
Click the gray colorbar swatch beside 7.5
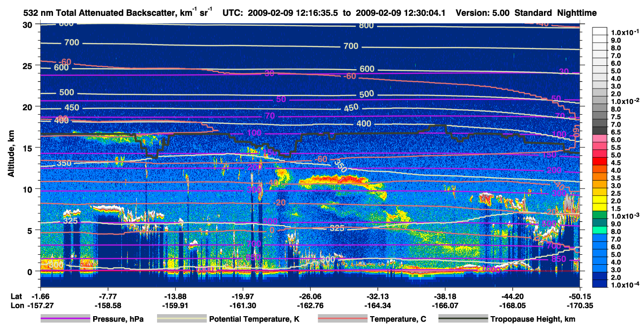[x=600, y=115]
